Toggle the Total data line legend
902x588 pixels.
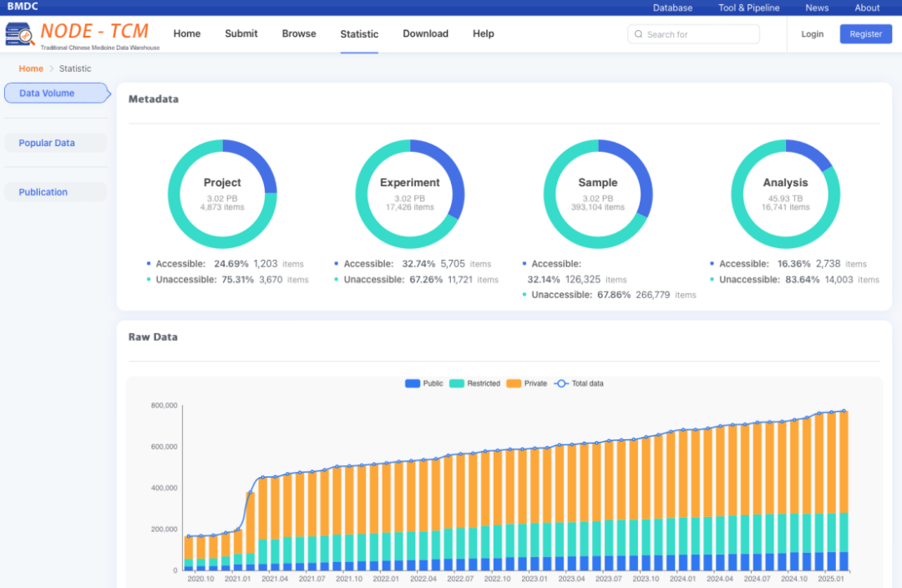(579, 383)
